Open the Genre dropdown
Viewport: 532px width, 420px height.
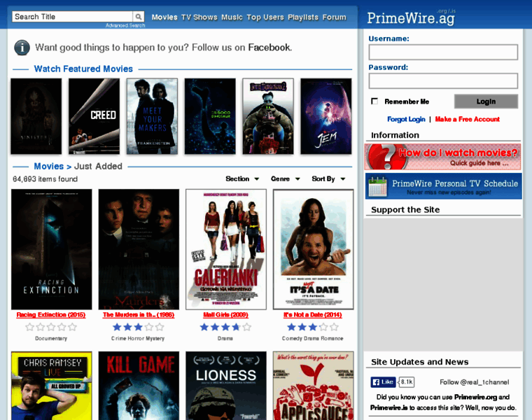coord(285,178)
